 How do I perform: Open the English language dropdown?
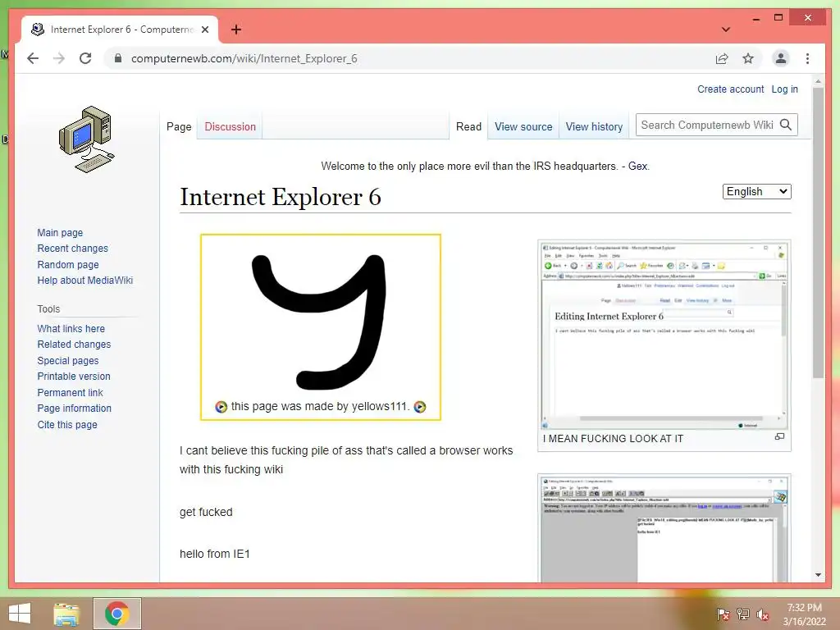click(756, 192)
